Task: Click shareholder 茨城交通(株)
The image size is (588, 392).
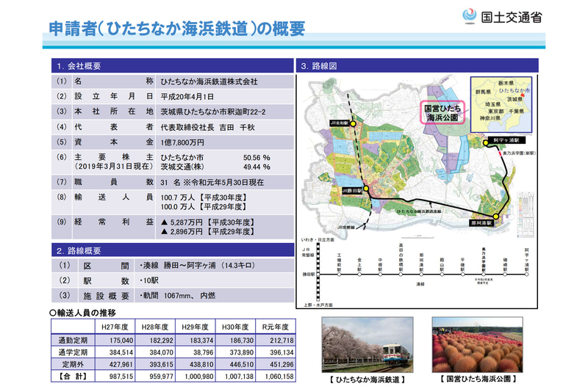Action: [x=182, y=167]
